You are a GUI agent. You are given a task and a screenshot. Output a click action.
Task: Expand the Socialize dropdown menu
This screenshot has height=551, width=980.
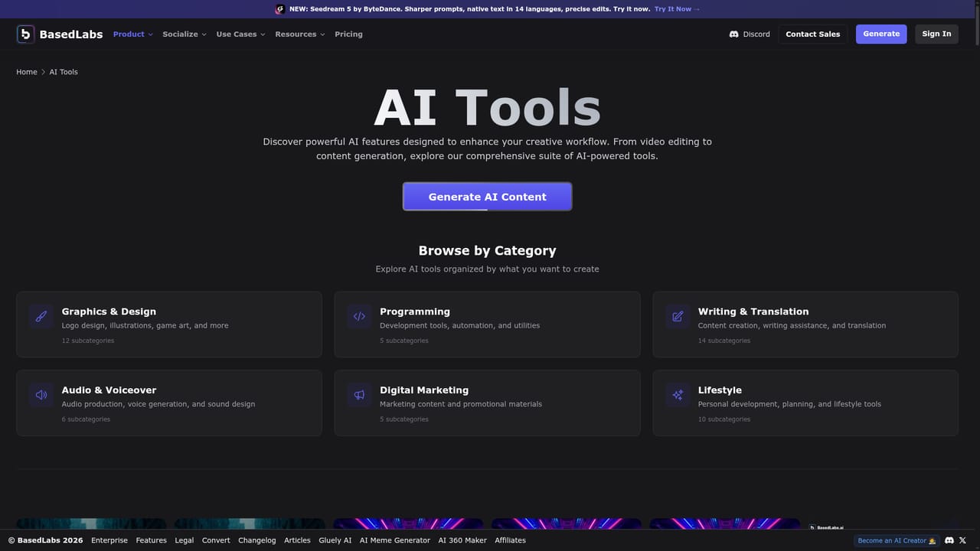tap(185, 34)
